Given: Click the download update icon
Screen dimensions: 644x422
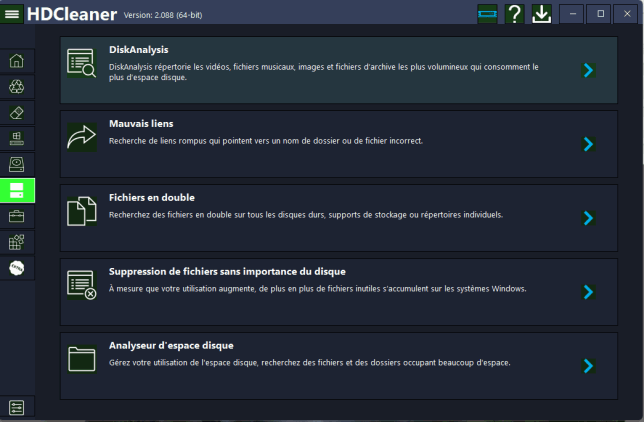Looking at the screenshot, I should (542, 14).
